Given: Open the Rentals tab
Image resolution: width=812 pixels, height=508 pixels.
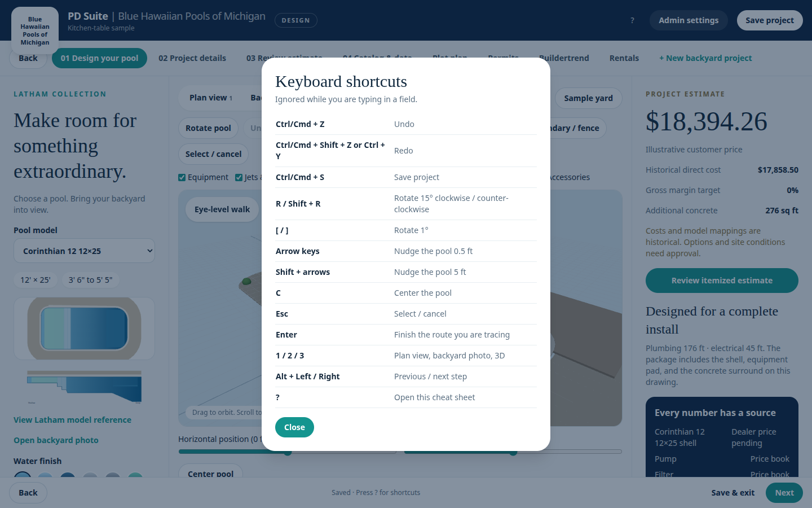Looking at the screenshot, I should point(624,58).
